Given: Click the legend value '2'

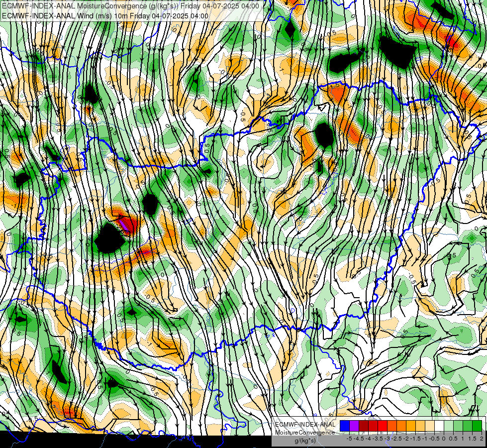Looking at the screenshot, I should coord(482,439).
